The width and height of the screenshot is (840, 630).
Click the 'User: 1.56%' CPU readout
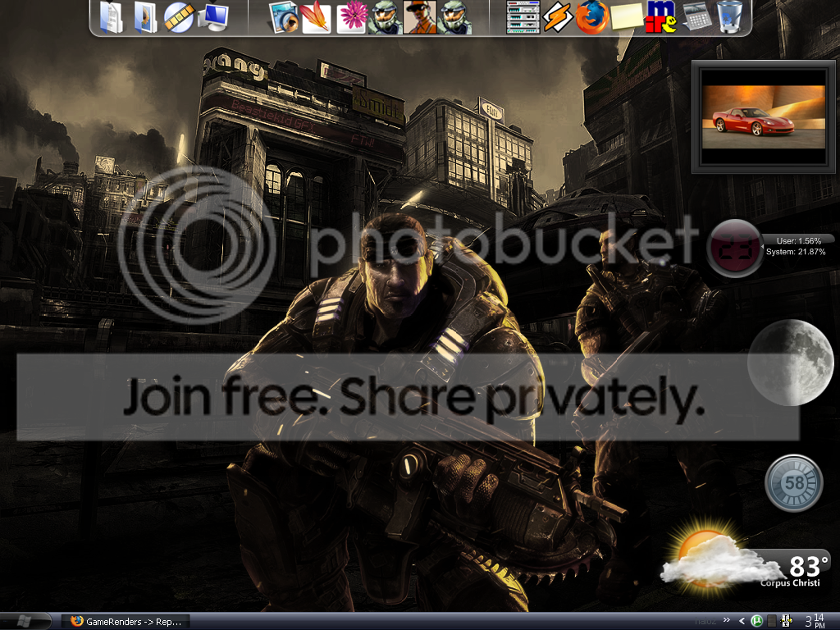pyautogui.click(x=799, y=241)
